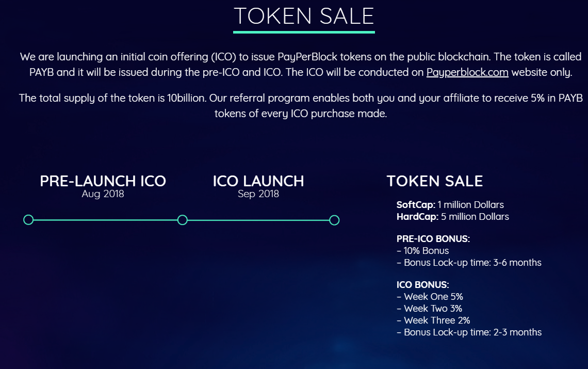Click the right-side TOKEN SALE heading

coord(435,181)
